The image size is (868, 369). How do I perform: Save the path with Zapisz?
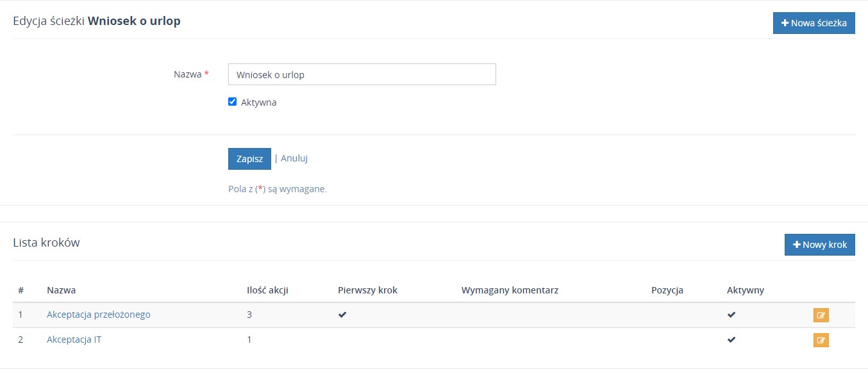(249, 159)
